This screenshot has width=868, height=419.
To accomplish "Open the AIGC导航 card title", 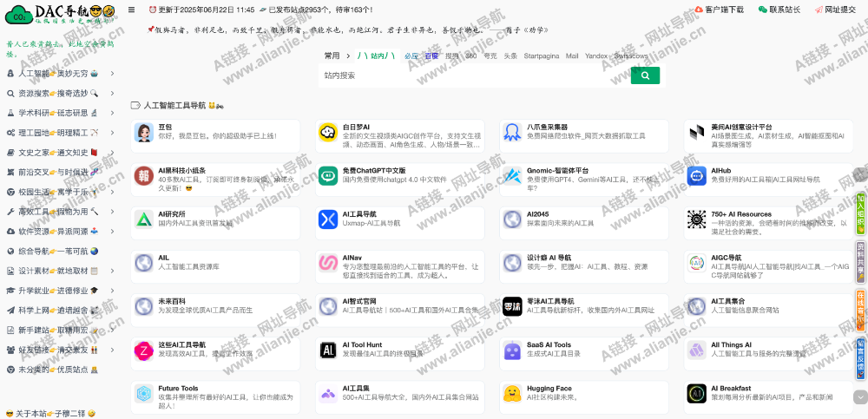I will pos(726,258).
